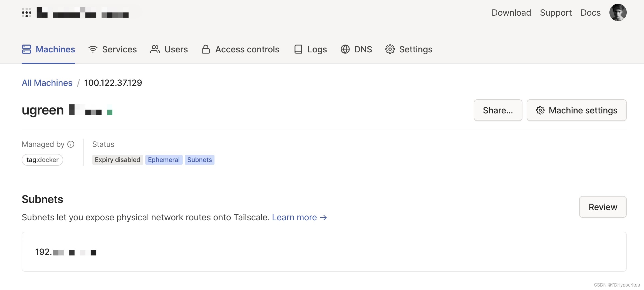This screenshot has width=644, height=290.
Task: Click the Access controls lock icon
Action: [206, 49]
